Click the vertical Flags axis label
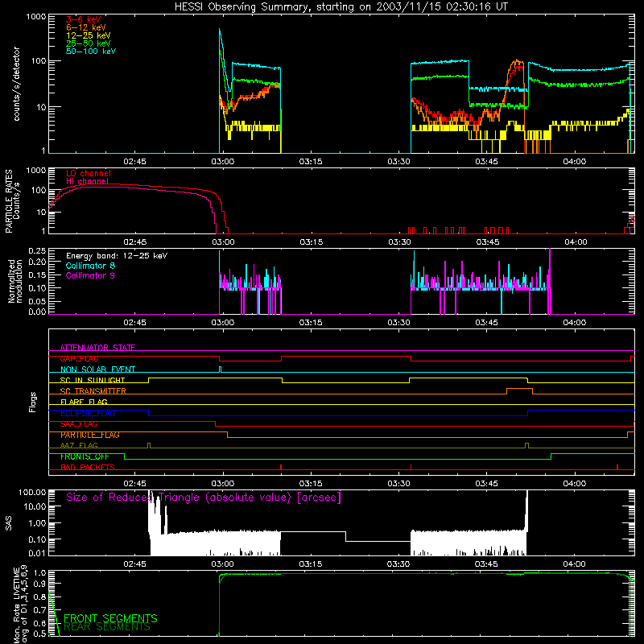The height and width of the screenshot is (644, 644). pyautogui.click(x=33, y=402)
